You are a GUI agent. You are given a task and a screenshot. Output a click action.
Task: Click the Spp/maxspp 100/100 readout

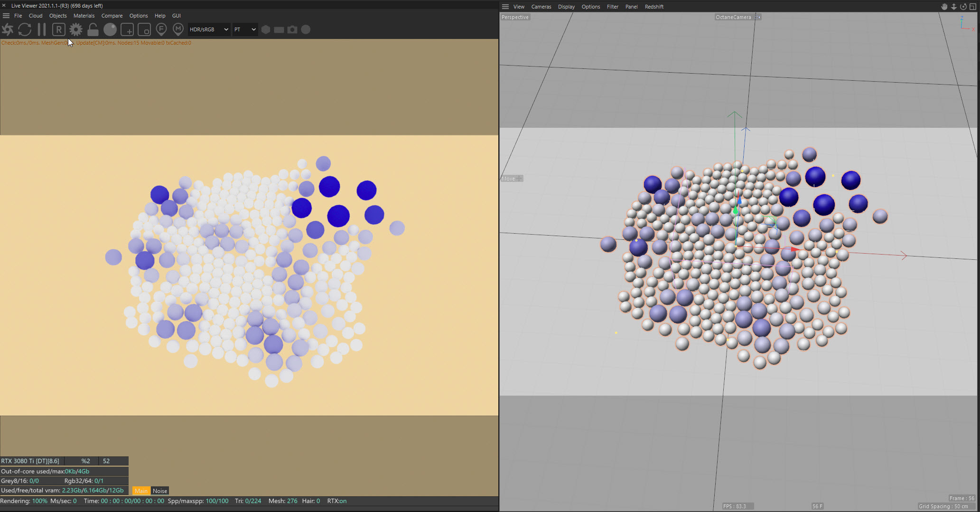[x=198, y=501]
